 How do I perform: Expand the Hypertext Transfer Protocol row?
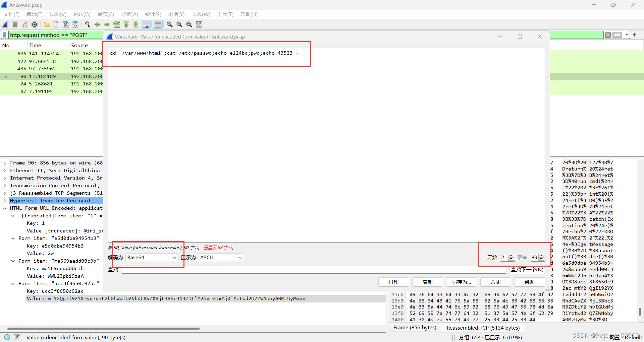click(x=5, y=201)
